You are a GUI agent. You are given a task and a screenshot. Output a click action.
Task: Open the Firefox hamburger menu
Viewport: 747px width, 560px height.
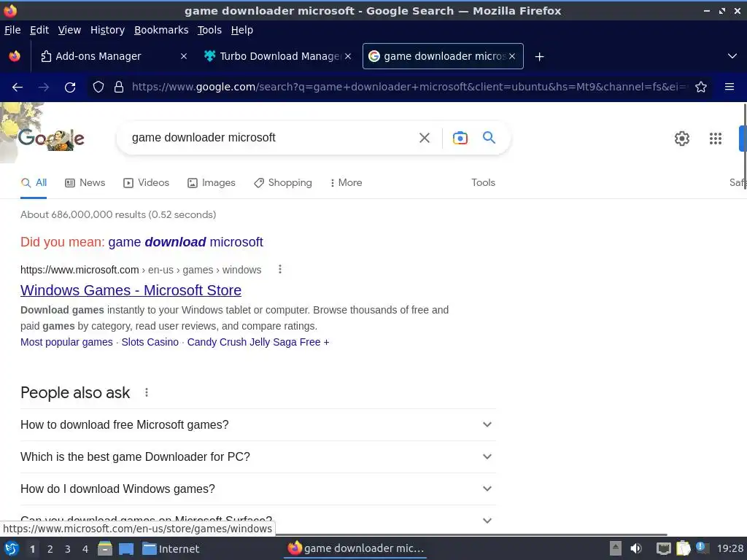point(729,87)
